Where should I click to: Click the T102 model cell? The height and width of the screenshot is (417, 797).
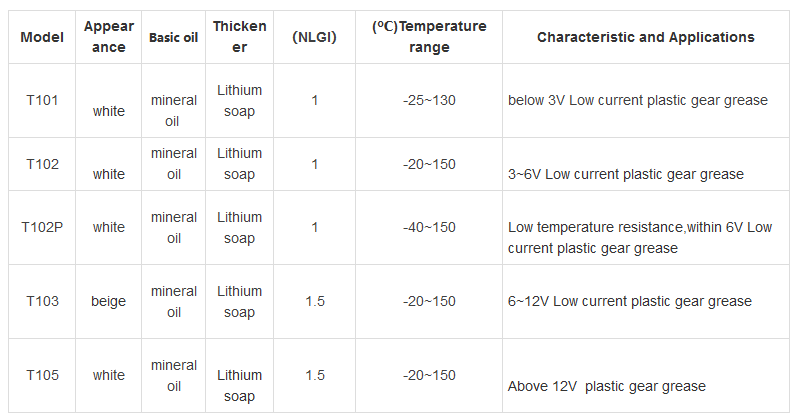pyautogui.click(x=42, y=164)
